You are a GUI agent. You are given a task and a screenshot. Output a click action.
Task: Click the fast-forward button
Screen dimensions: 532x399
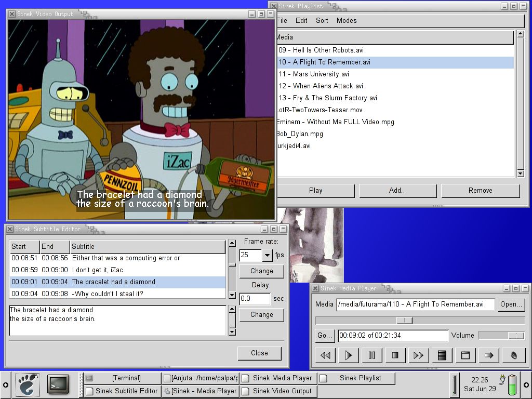pos(419,355)
